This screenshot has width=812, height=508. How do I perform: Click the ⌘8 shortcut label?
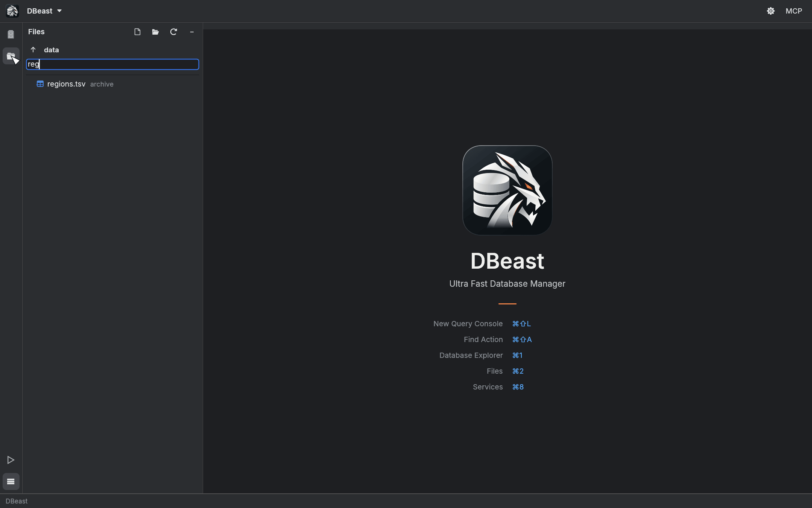click(518, 387)
